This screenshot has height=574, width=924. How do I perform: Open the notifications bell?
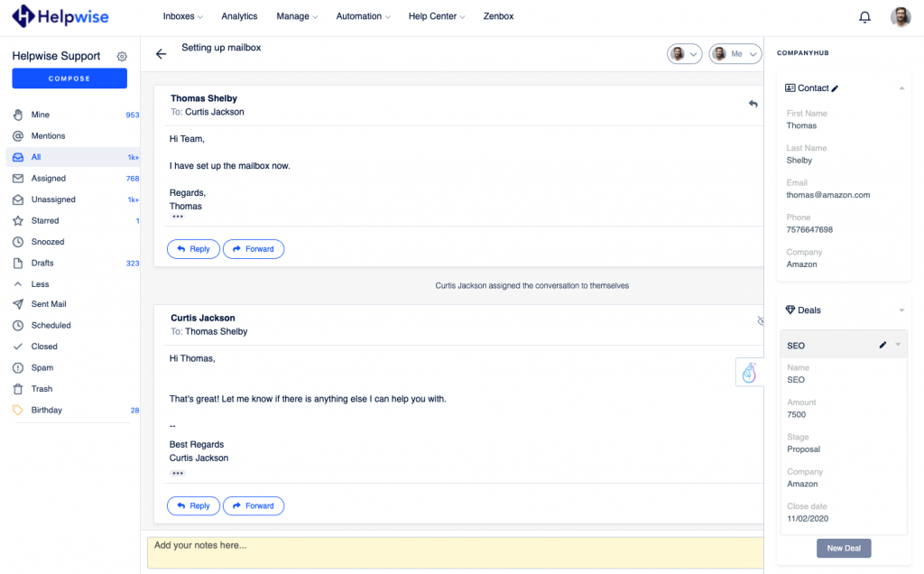(864, 17)
